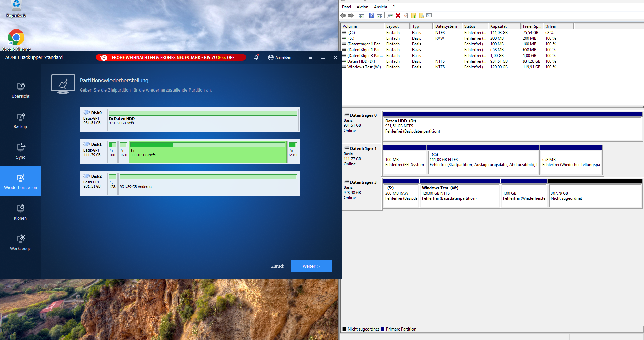644x340 pixels.
Task: Select the 931.39 GB Anderes partition on Disk2
Action: click(208, 184)
